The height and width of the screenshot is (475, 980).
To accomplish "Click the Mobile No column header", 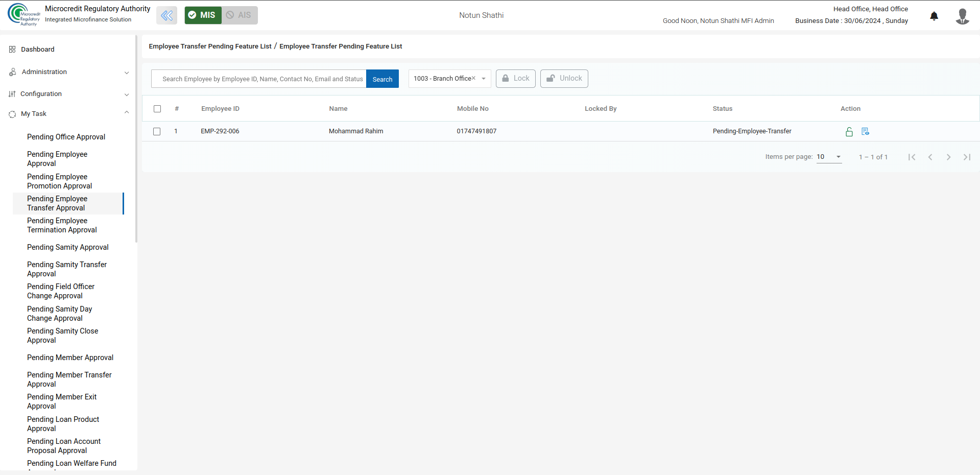I will [473, 109].
